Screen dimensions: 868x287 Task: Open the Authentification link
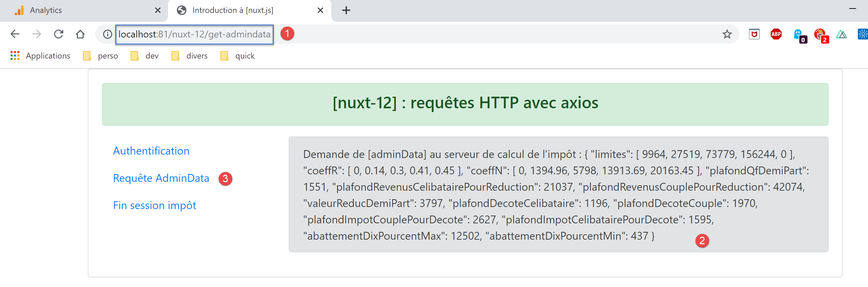pyautogui.click(x=151, y=151)
